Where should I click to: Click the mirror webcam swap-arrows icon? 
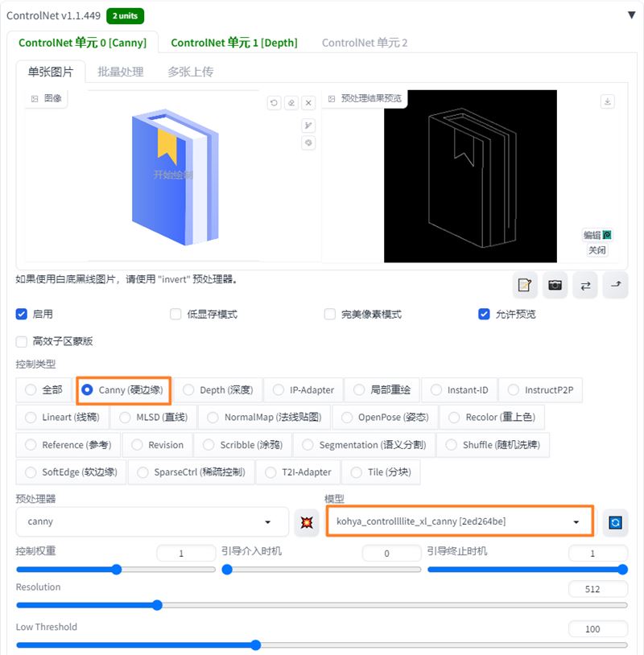click(x=585, y=286)
